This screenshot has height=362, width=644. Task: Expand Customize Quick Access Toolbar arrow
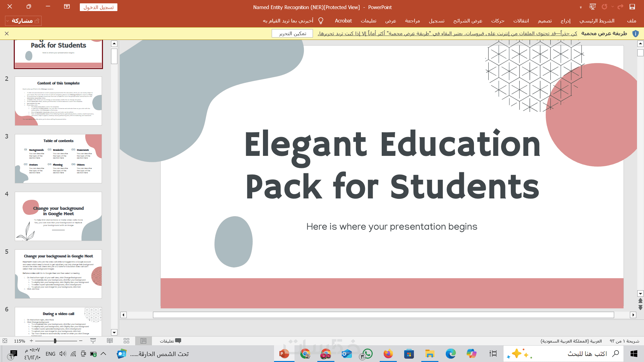(x=581, y=7)
